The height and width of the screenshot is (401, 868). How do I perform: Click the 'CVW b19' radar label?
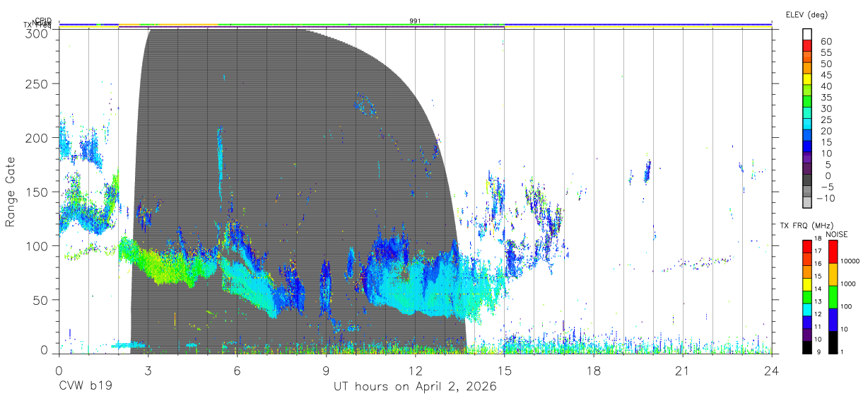86,387
